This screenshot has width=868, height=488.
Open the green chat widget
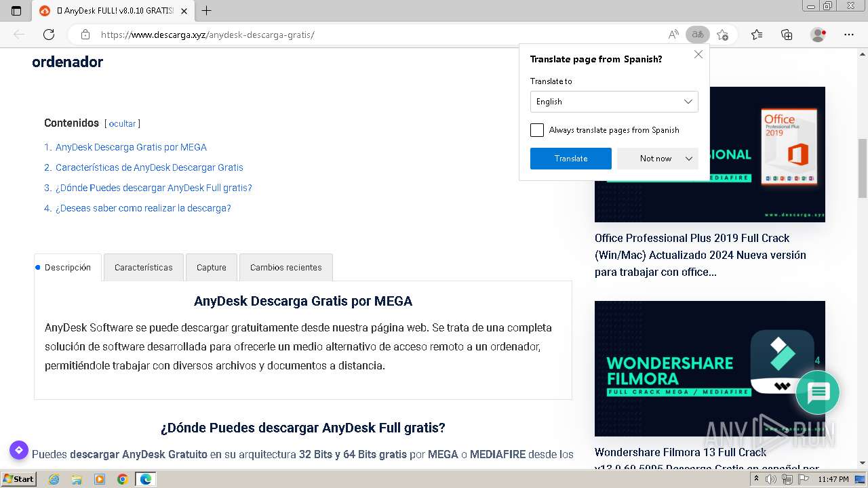click(818, 392)
